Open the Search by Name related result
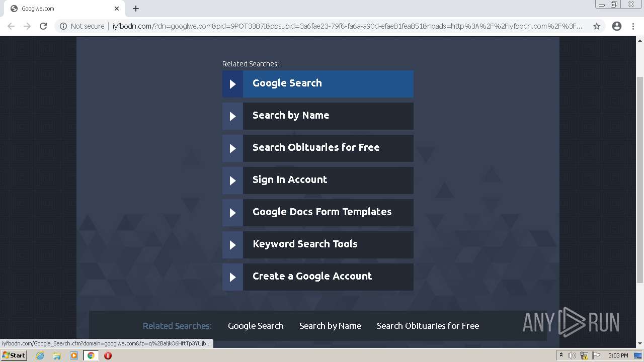The width and height of the screenshot is (644, 362). [x=318, y=116]
